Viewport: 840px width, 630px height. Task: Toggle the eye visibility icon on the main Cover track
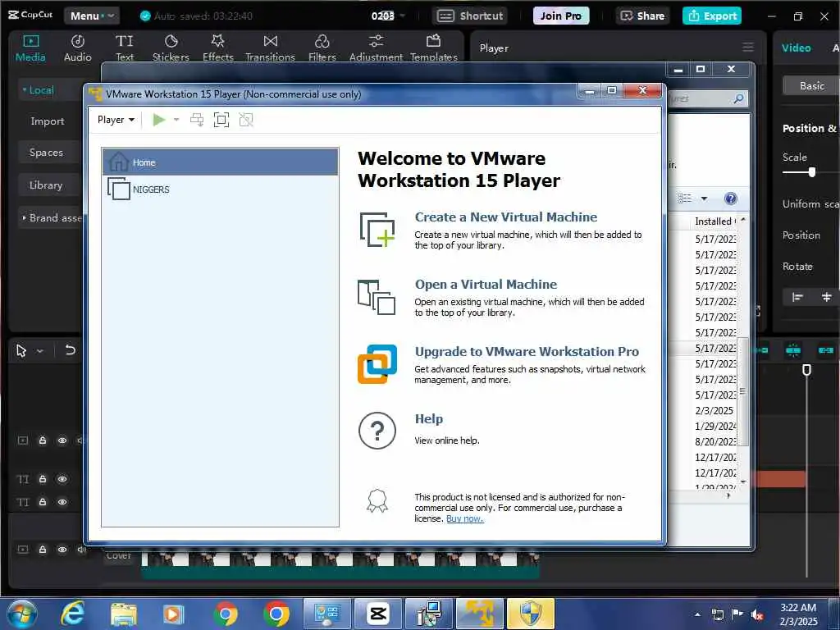62,549
